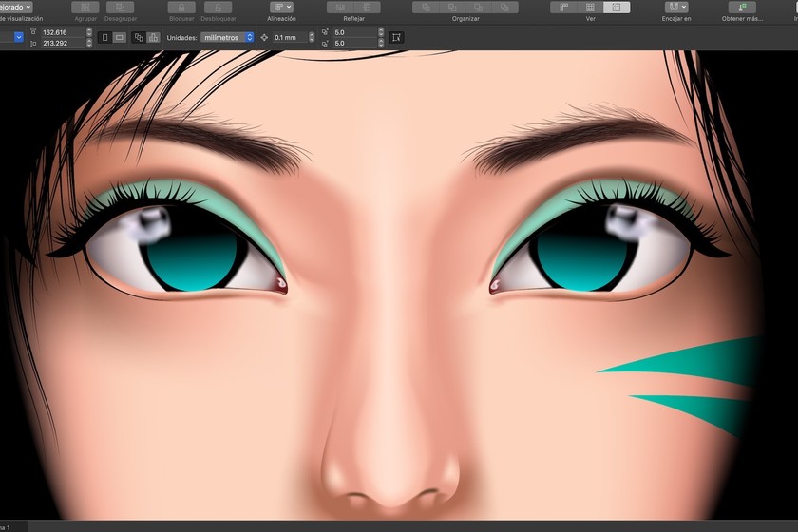This screenshot has height=532, width=798.
Task: Click the second Reflejar mirror icon
Action: [x=367, y=7]
